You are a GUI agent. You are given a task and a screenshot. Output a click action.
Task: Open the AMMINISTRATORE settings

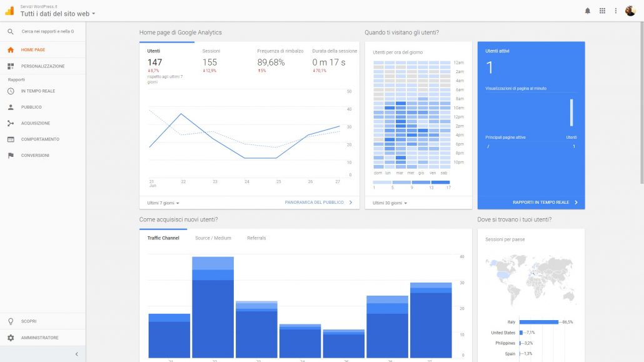(x=43, y=338)
